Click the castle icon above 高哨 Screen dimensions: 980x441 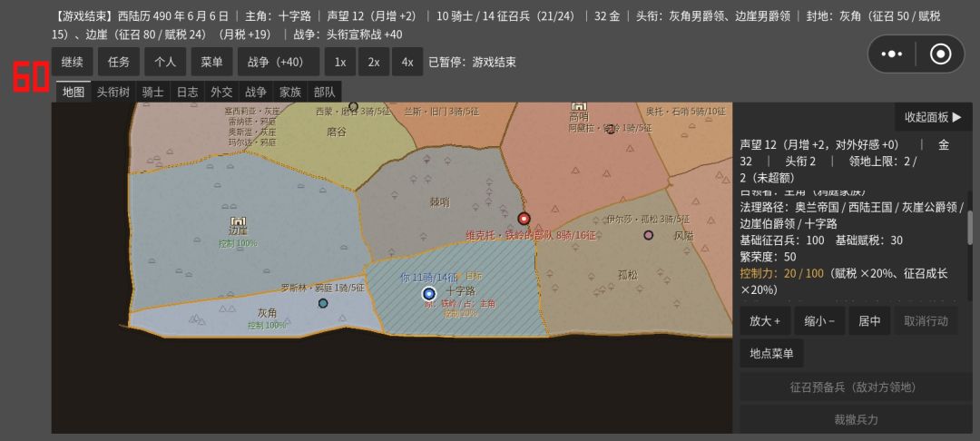579,107
